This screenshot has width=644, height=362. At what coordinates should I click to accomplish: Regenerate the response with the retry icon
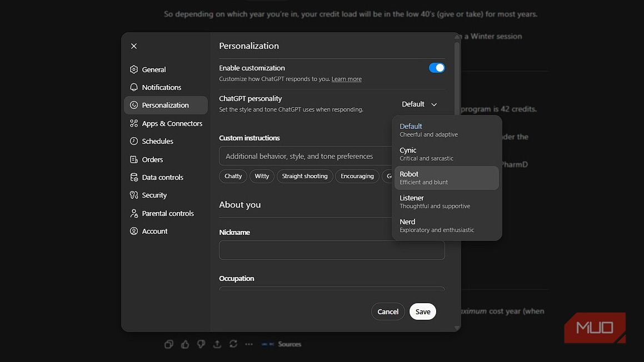[233, 344]
